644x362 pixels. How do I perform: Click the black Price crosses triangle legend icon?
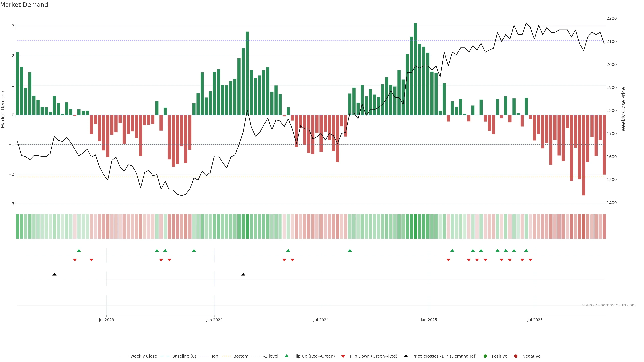pos(406,356)
